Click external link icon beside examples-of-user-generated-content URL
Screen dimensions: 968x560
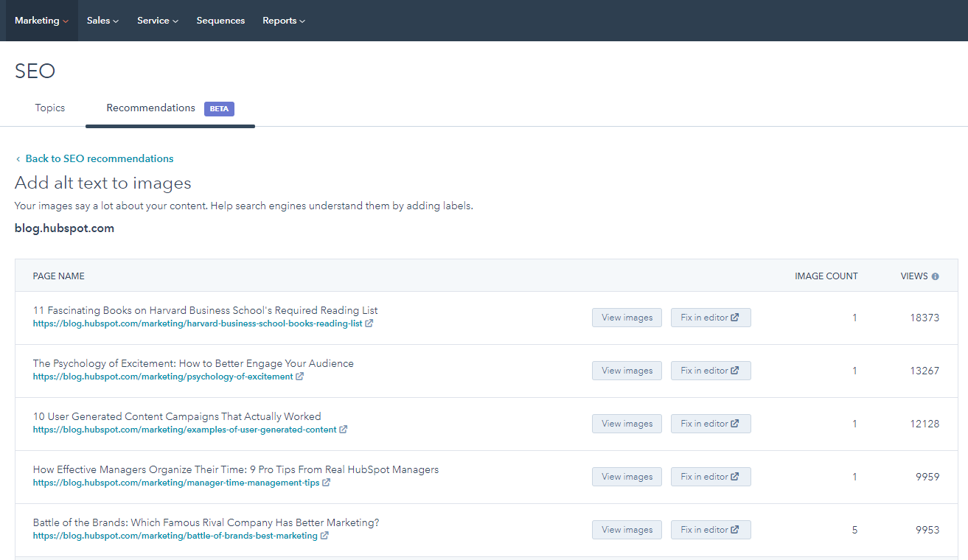[343, 430]
